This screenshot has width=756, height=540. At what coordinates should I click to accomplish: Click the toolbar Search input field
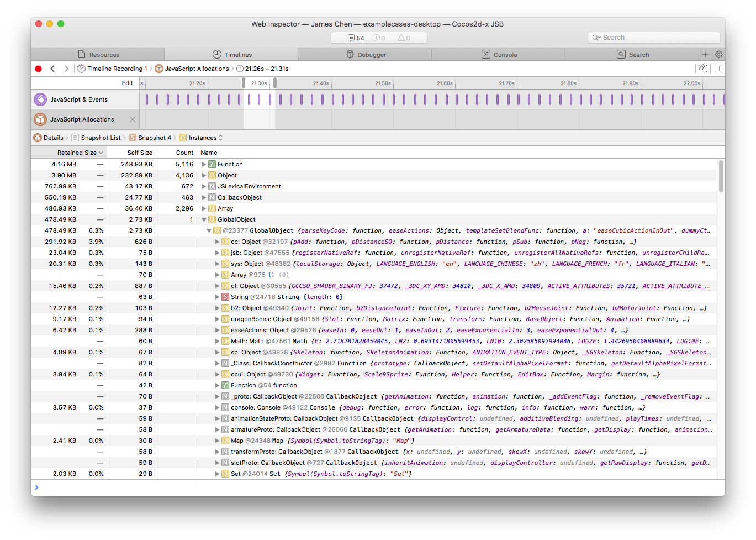[x=654, y=38]
